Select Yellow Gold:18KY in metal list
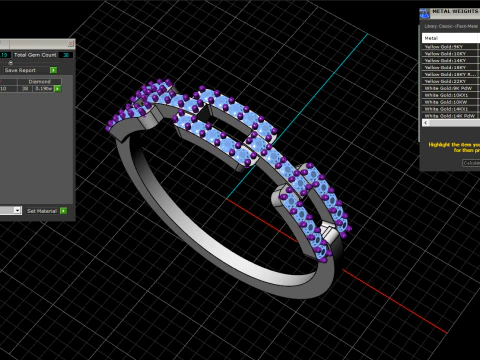480x360 pixels. coord(451,67)
